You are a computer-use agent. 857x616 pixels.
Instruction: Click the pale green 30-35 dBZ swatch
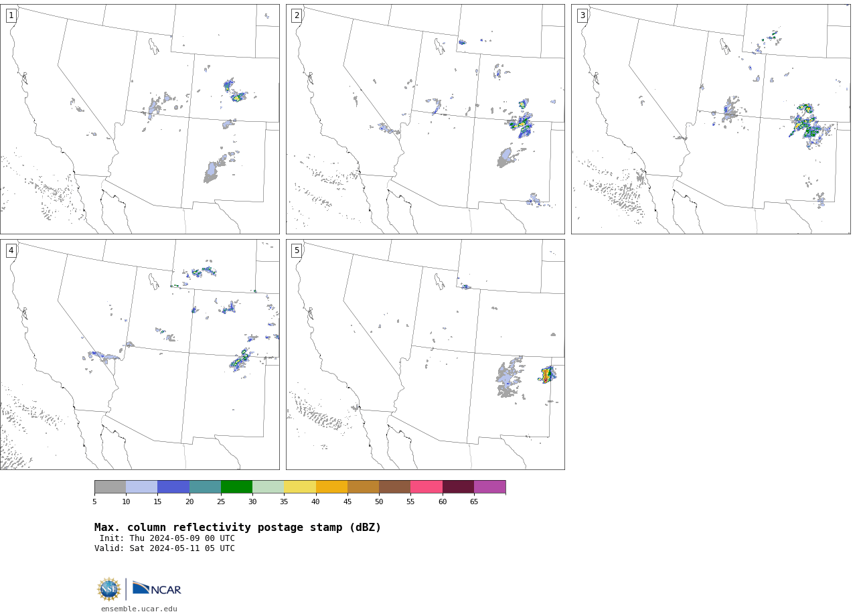(x=268, y=487)
